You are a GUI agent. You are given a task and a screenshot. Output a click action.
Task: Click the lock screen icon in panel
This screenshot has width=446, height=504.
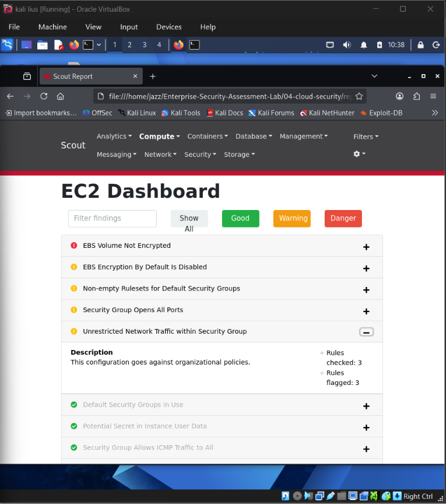pyautogui.click(x=420, y=45)
